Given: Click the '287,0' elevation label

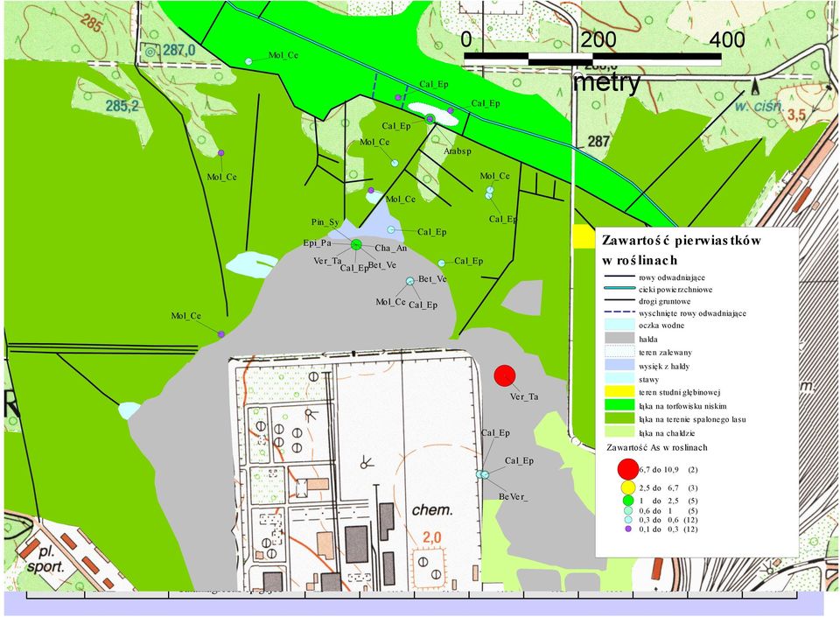Looking at the screenshot, I should coord(178,51).
